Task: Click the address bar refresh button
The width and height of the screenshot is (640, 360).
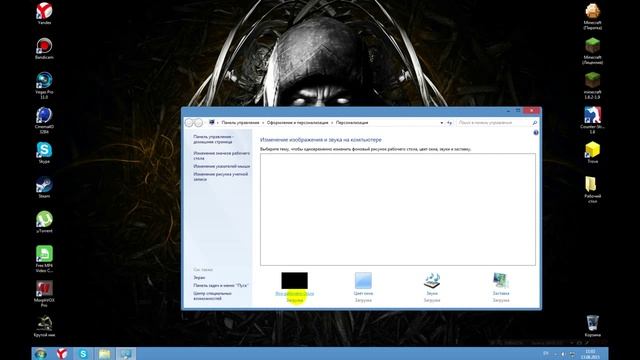Action: [449, 122]
